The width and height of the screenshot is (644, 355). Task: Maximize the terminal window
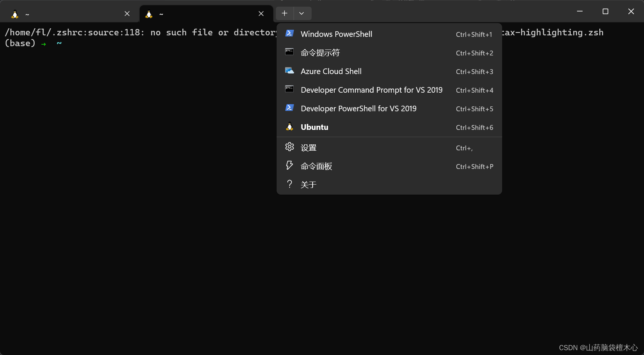(x=605, y=11)
